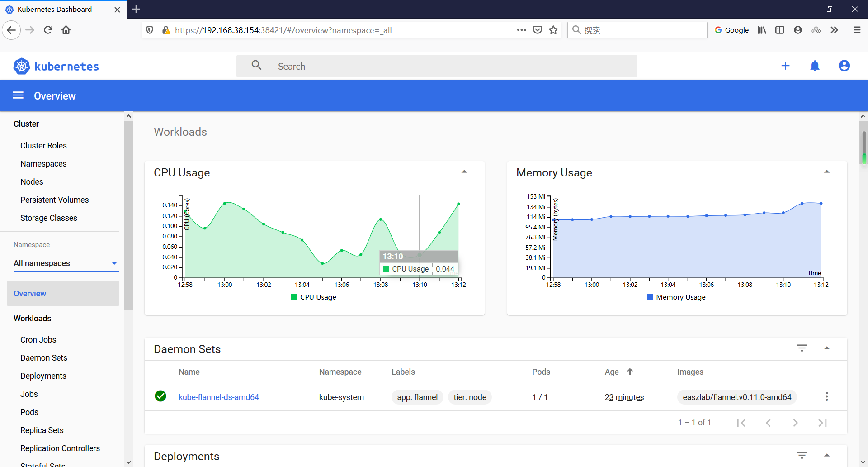
Task: Collapse the Daemon Sets card
Action: pyautogui.click(x=827, y=348)
